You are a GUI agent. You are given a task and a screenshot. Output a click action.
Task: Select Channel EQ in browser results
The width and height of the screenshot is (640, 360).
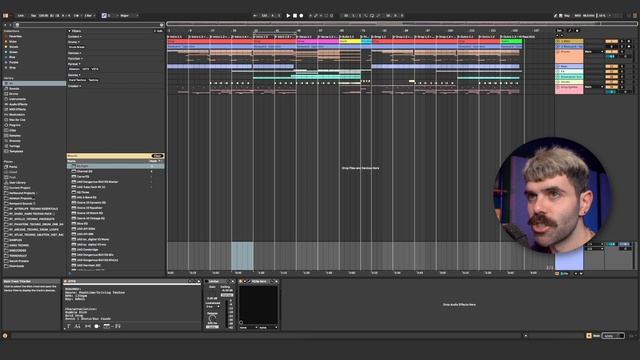pyautogui.click(x=84, y=171)
